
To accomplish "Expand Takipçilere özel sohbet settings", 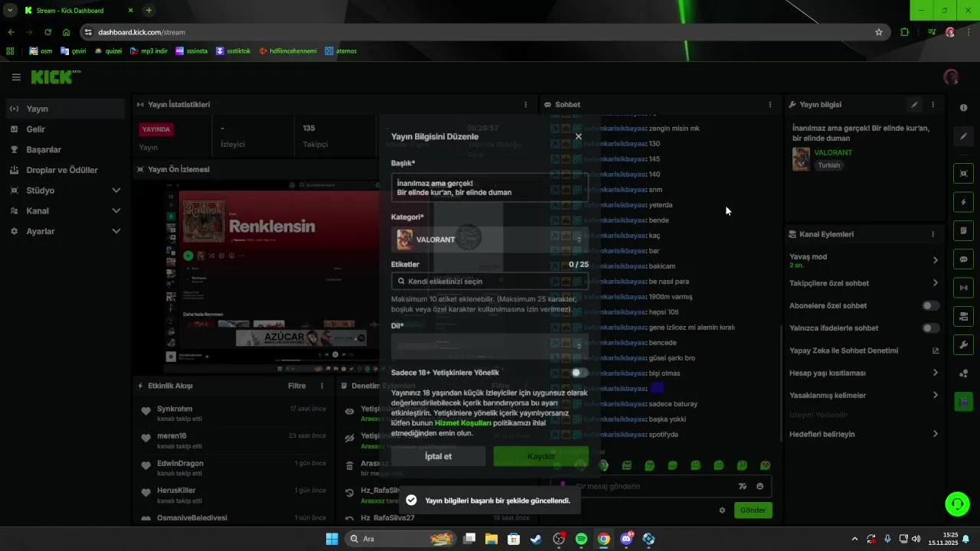I will pos(864,283).
